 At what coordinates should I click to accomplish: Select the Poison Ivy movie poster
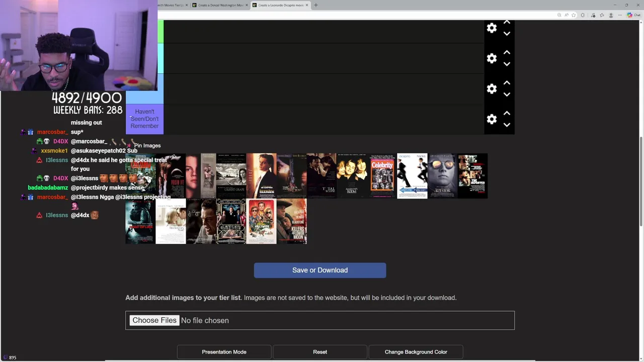click(x=171, y=176)
